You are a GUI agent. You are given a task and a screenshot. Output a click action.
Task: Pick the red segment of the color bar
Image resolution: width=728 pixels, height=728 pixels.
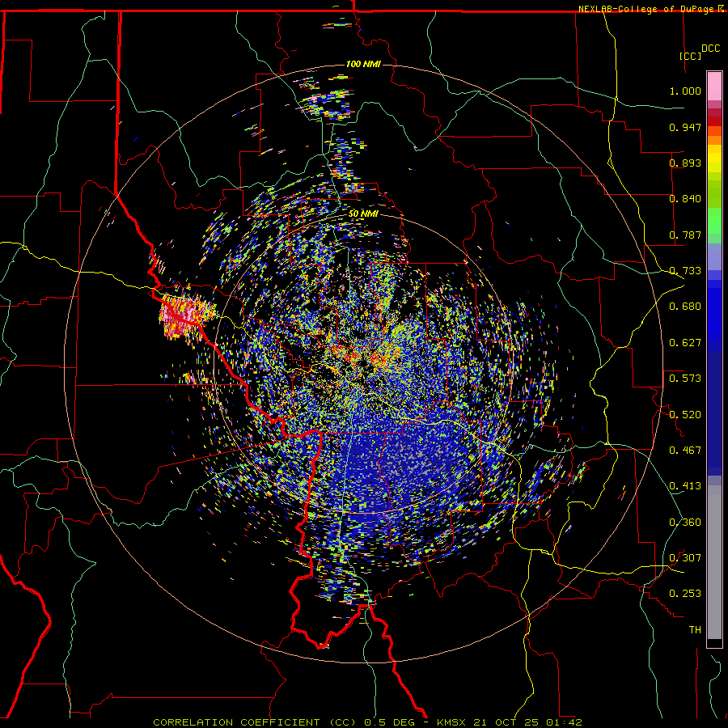(714, 121)
